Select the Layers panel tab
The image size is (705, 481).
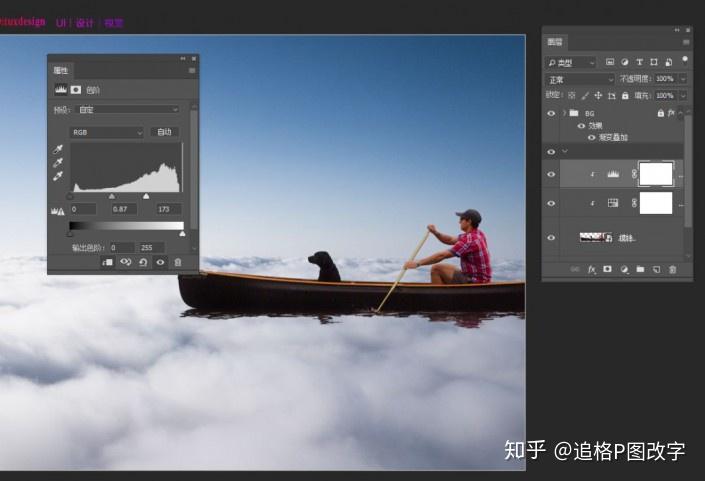(x=555, y=42)
